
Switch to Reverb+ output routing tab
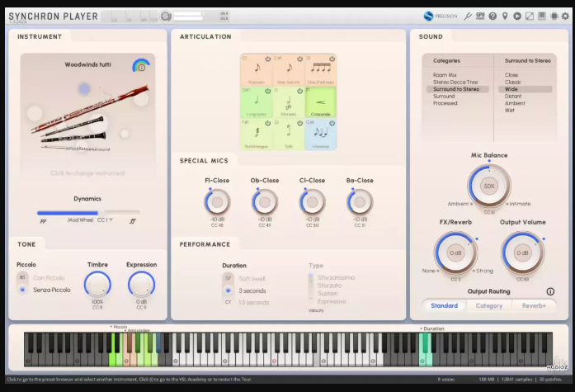[534, 305]
